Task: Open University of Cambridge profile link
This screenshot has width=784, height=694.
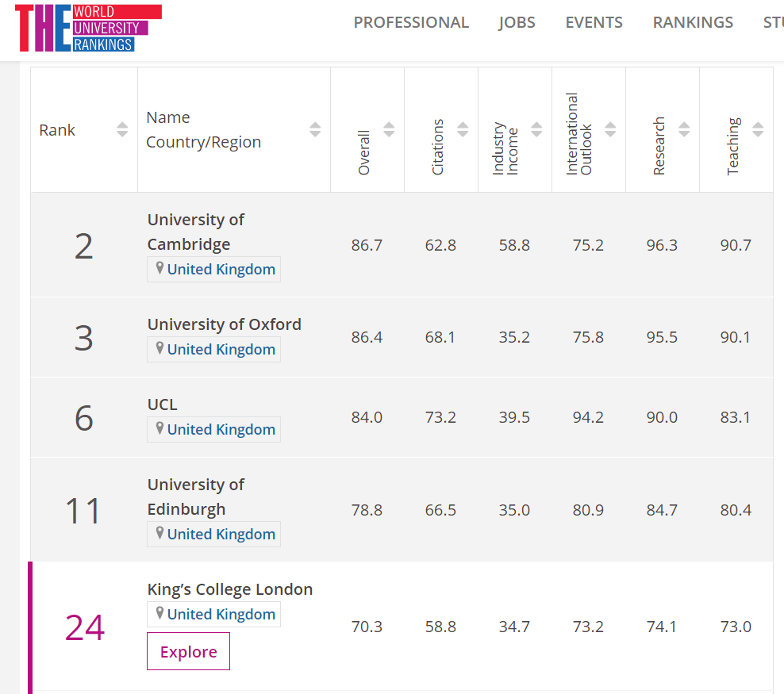Action: click(195, 232)
